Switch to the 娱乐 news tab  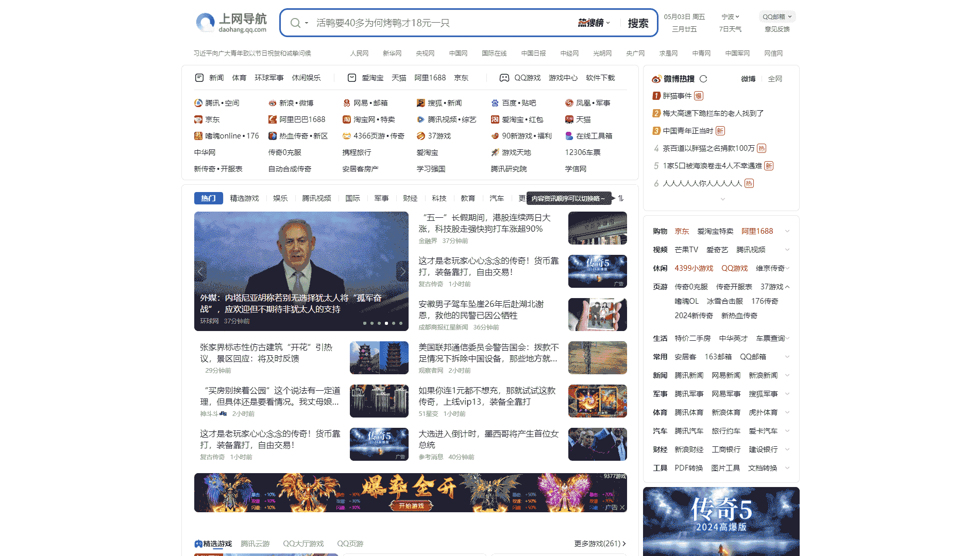[x=280, y=198]
